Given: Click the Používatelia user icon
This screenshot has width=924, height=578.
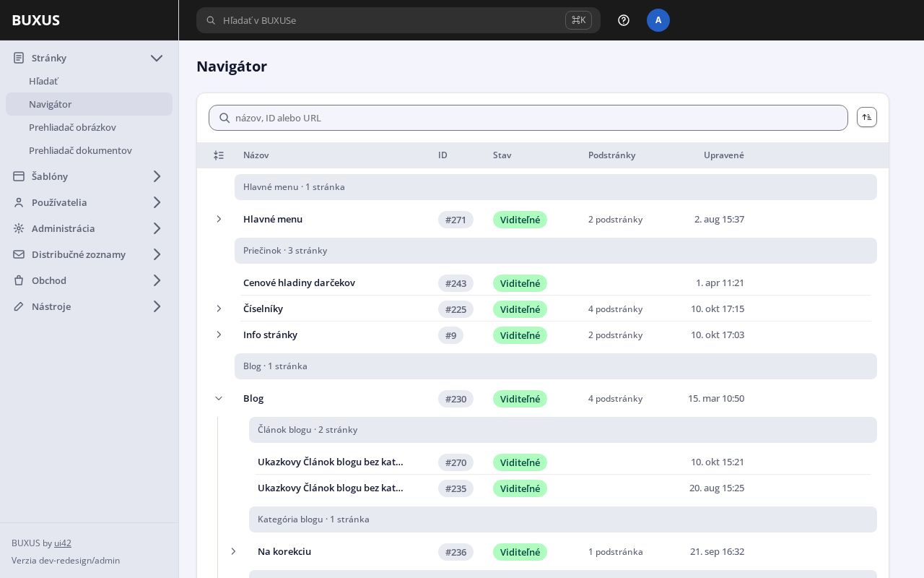Looking at the screenshot, I should coord(19,202).
